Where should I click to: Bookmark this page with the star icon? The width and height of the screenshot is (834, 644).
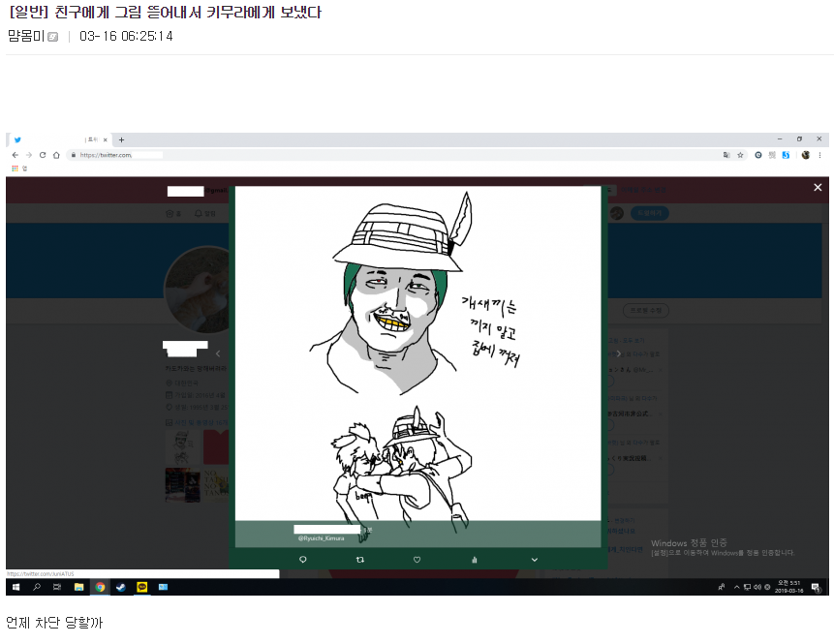[x=740, y=155]
